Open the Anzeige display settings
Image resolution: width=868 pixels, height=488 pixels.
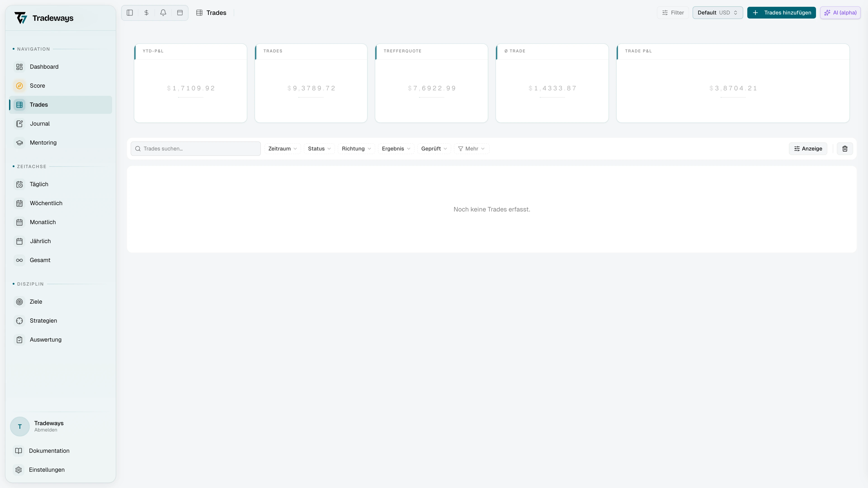[x=808, y=148]
